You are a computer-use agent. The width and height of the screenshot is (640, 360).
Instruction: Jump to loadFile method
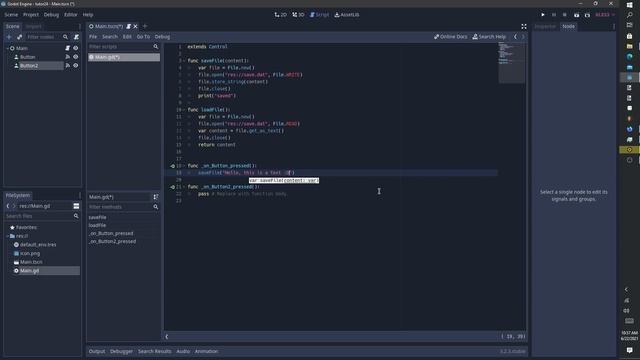coord(97,225)
